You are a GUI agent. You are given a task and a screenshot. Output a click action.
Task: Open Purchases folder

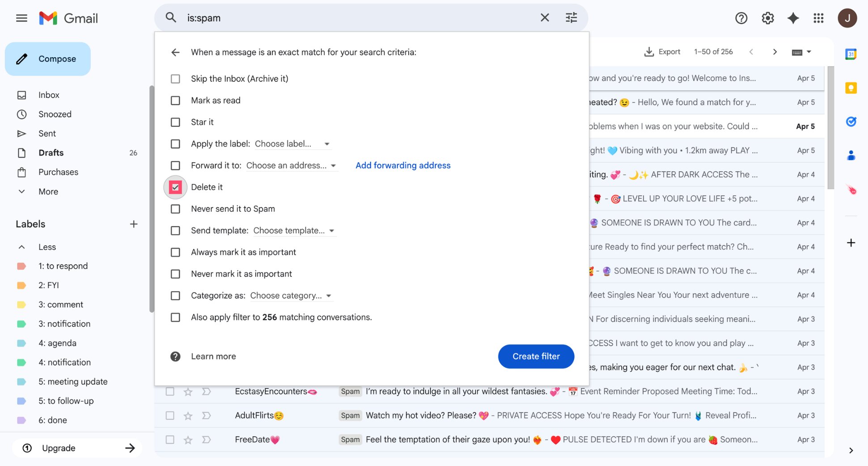click(58, 172)
